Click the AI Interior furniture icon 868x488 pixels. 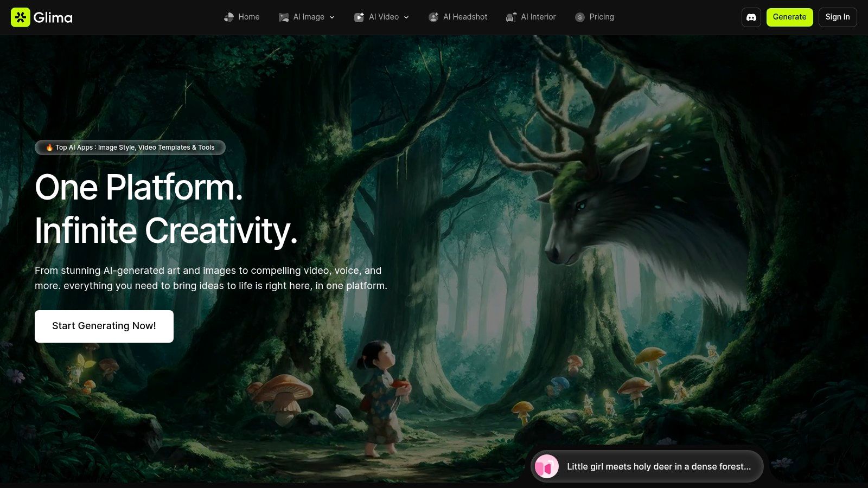[511, 17]
